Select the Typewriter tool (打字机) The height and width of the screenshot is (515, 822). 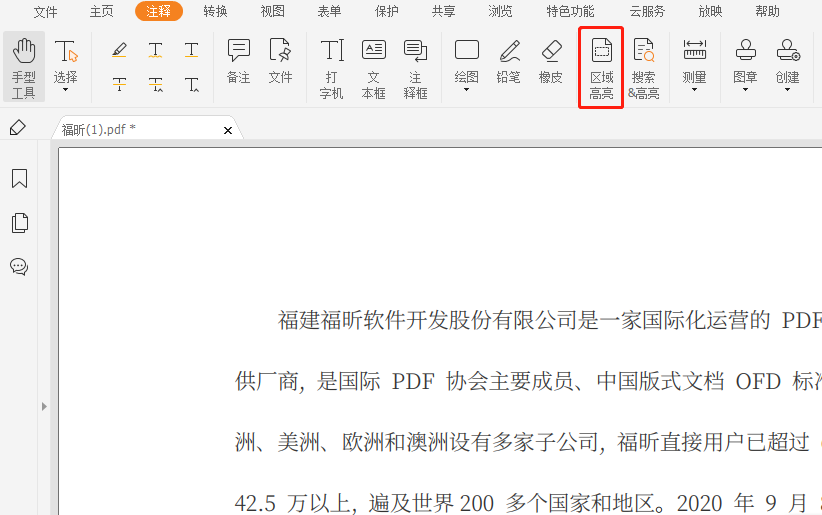tap(331, 66)
